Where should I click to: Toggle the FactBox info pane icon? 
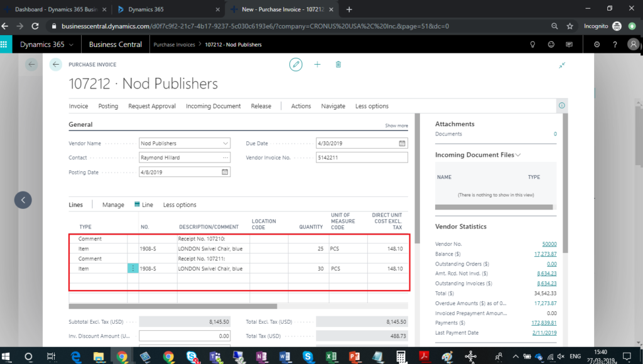pyautogui.click(x=562, y=106)
